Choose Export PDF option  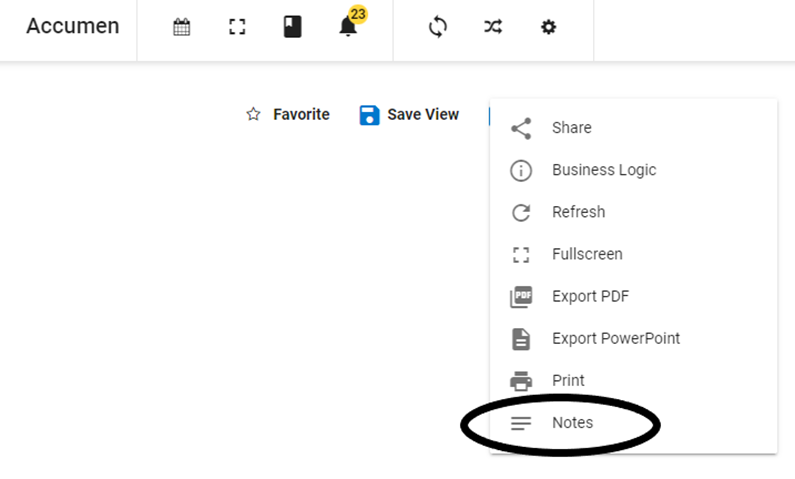(590, 296)
